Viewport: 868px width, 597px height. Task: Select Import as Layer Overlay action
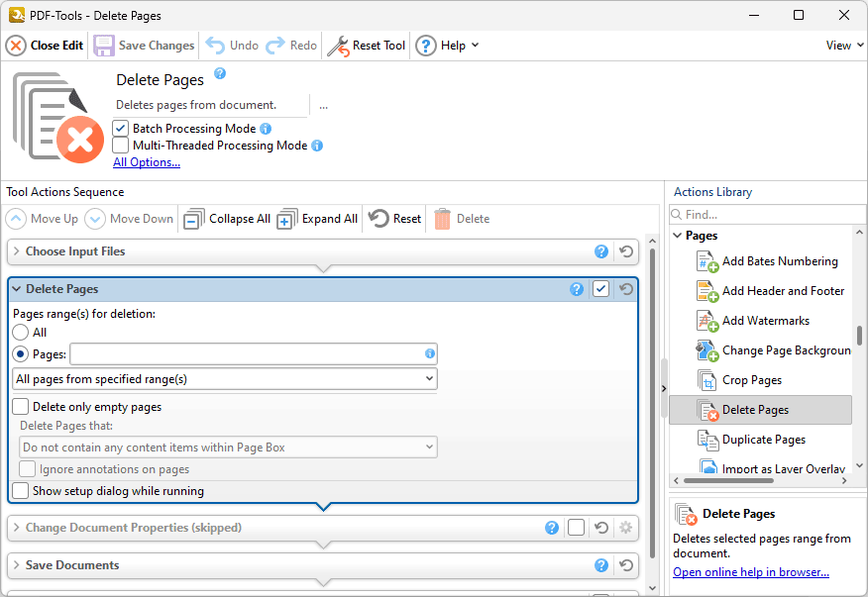[771, 468]
